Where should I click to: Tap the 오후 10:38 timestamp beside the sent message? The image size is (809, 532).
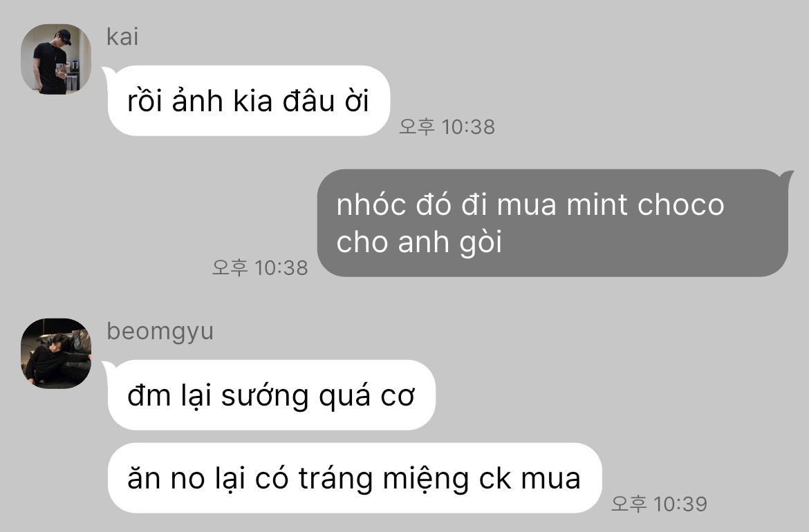(260, 268)
